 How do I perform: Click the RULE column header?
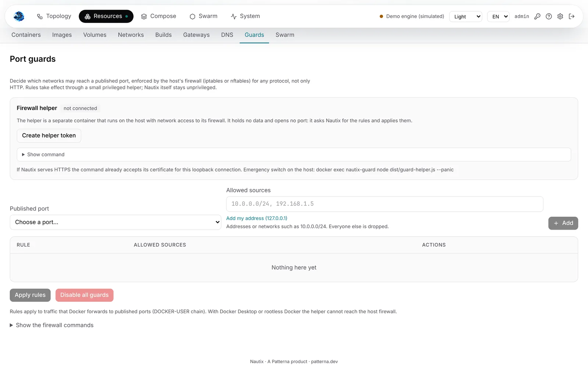coord(24,245)
